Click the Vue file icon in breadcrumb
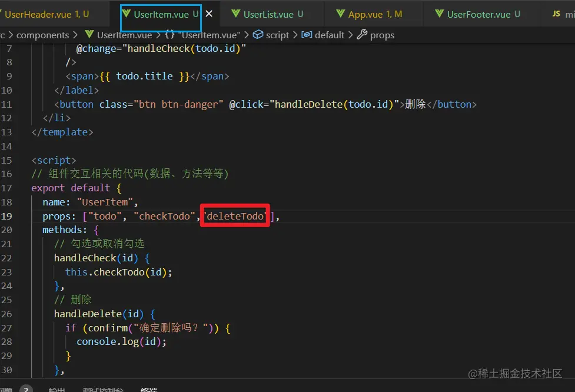 [x=89, y=35]
